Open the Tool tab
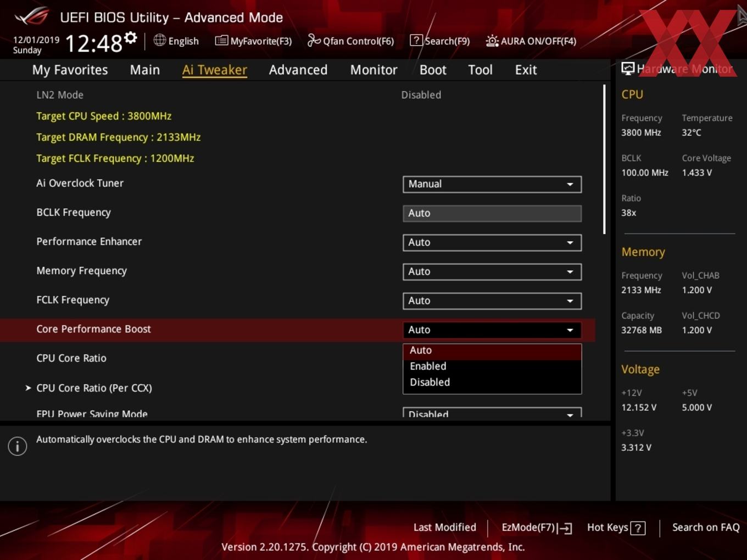This screenshot has width=747, height=560. tap(480, 70)
